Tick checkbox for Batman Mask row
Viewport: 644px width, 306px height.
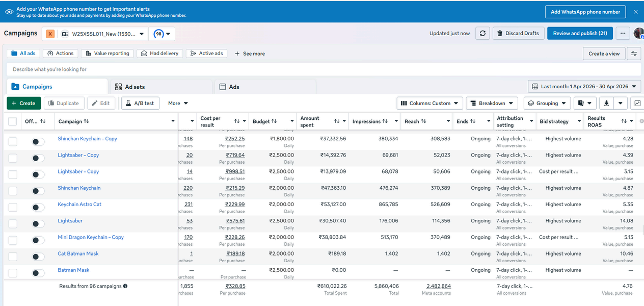(x=13, y=273)
